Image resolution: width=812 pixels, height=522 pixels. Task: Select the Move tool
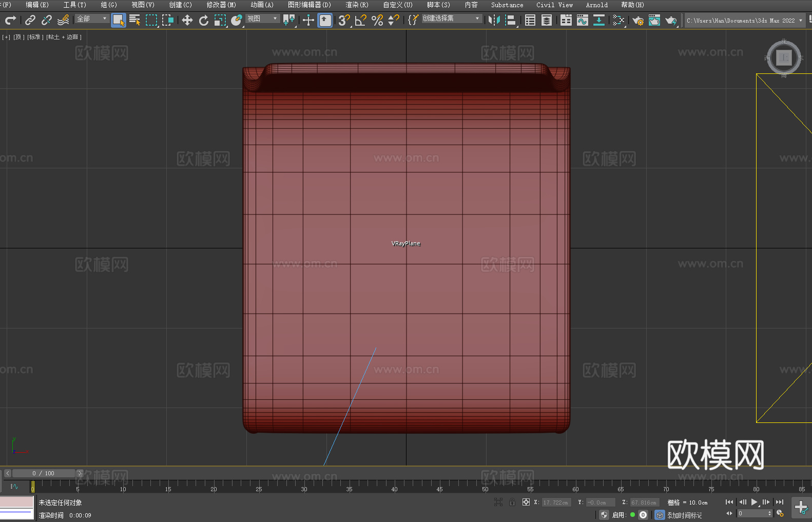(187, 20)
